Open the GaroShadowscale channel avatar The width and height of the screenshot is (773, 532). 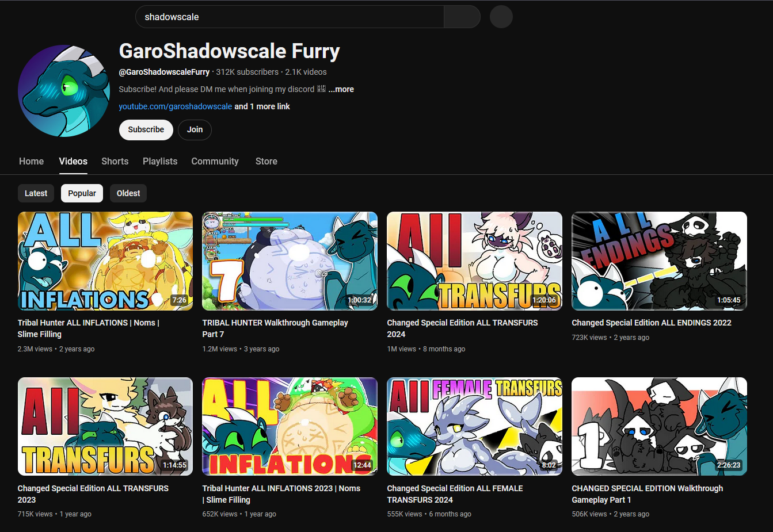[x=64, y=91]
